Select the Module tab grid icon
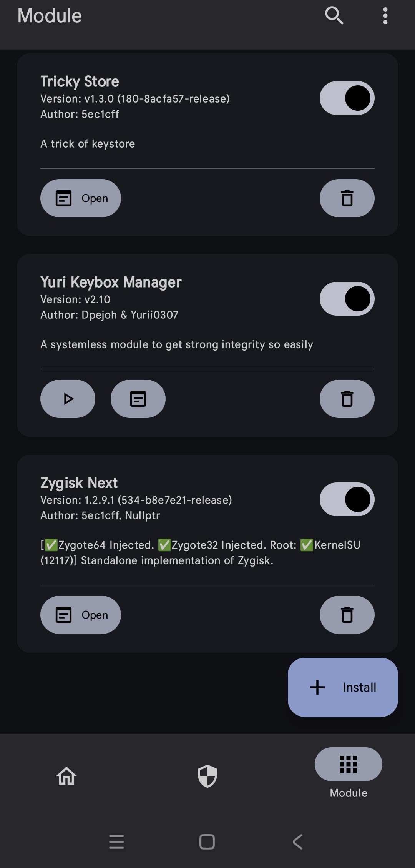 click(349, 764)
